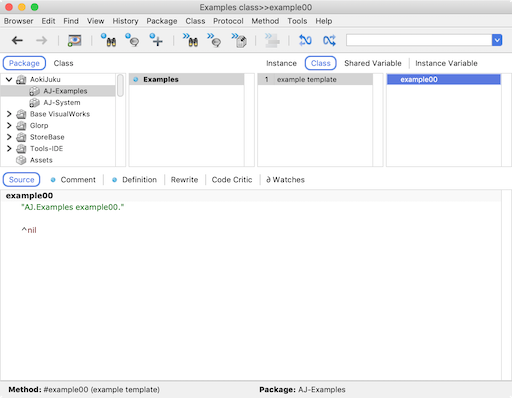Select the Class side toggle
This screenshot has height=398, width=512.
pos(321,63)
